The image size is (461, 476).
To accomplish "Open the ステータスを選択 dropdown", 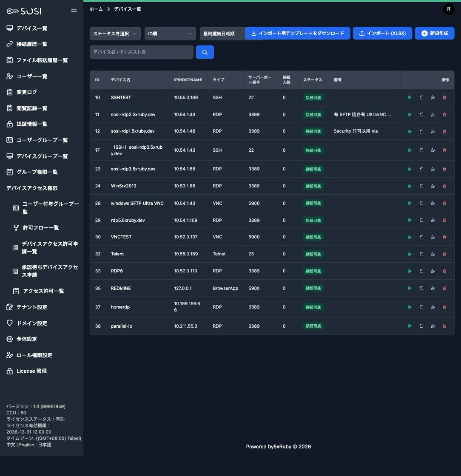I will tap(115, 34).
